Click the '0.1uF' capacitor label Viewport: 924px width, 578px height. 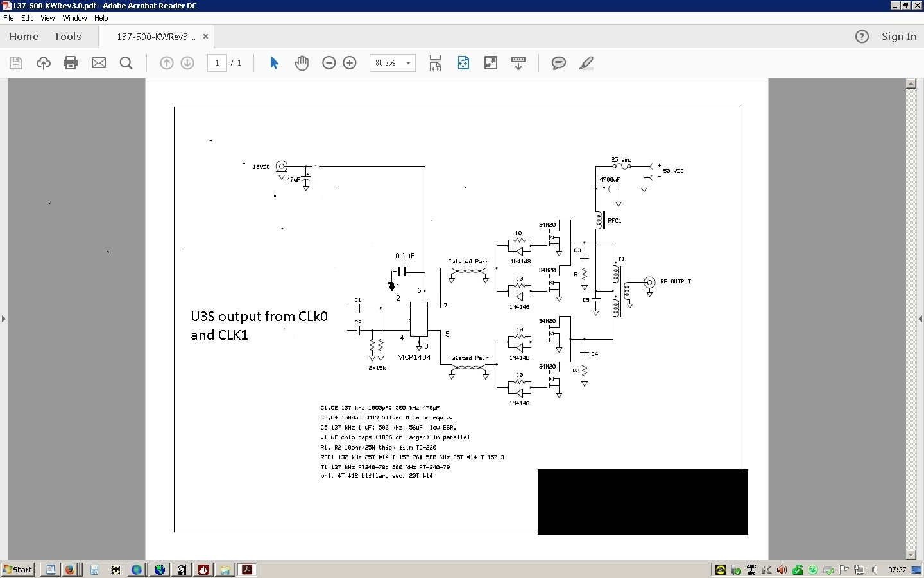pyautogui.click(x=405, y=256)
